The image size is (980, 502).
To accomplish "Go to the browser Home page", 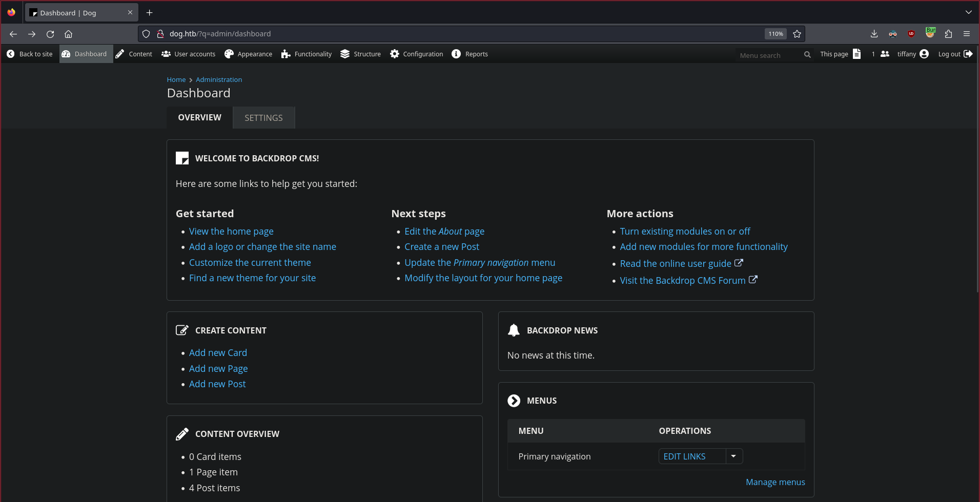I will pos(68,34).
